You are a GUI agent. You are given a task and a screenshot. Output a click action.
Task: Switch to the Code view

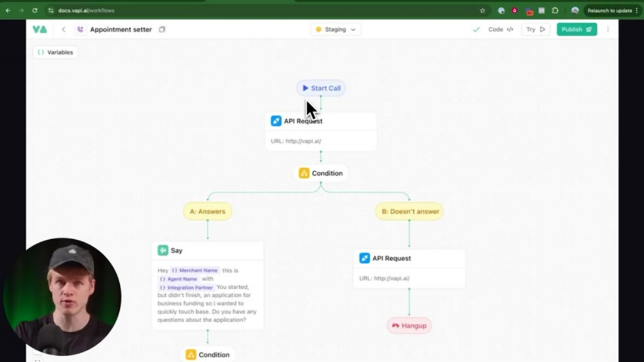(501, 29)
